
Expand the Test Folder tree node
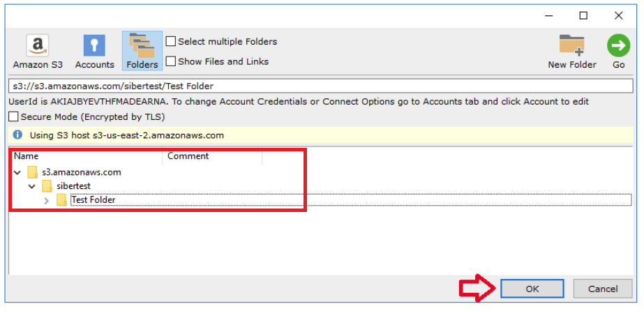[47, 200]
